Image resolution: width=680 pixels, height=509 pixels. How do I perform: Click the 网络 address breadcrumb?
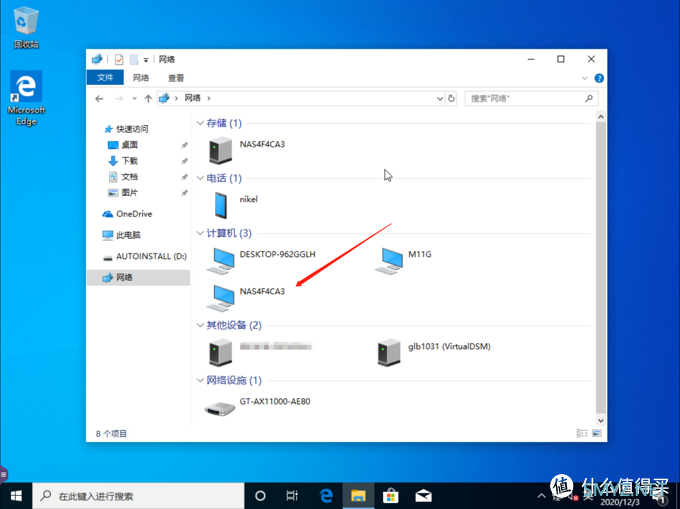(193, 98)
